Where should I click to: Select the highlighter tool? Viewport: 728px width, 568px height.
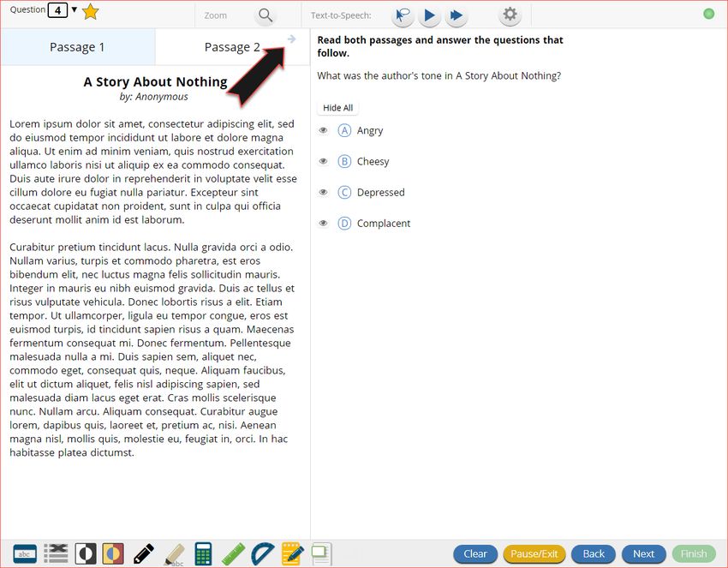175,554
